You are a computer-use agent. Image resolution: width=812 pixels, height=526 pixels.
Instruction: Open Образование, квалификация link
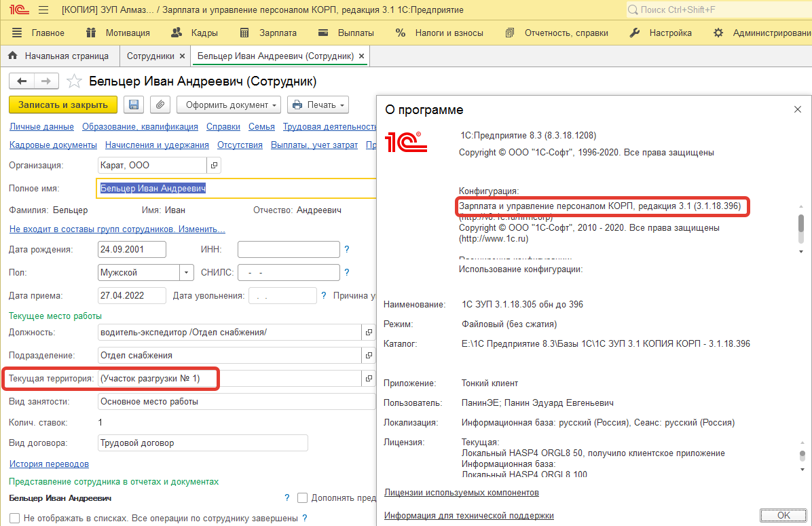(140, 126)
